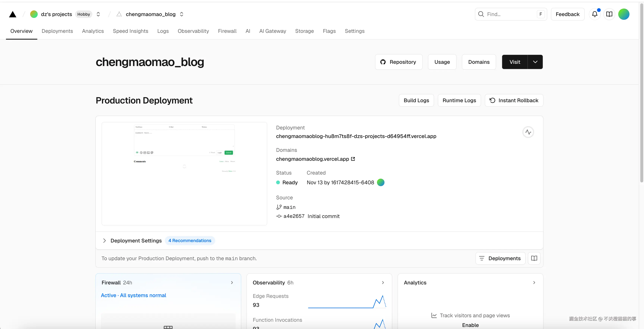Open the Observability card arrow
Viewport: 644px width, 329px height.
(383, 283)
